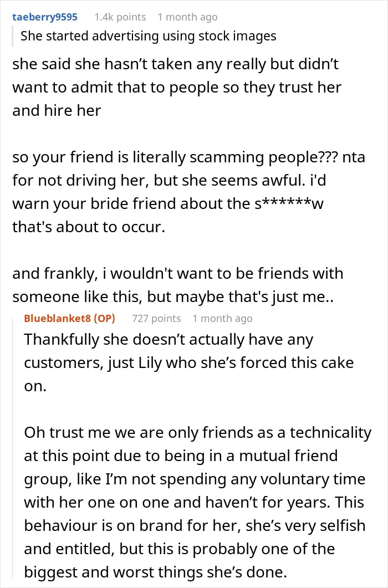Click the paragraph starting "Thankfully she doesn't"

[x=189, y=362]
